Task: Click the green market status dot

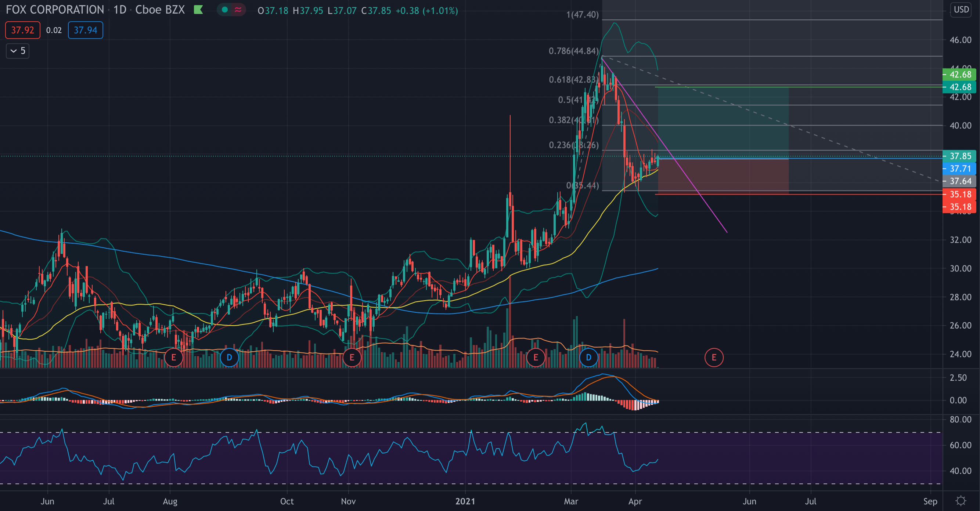Action: point(225,10)
